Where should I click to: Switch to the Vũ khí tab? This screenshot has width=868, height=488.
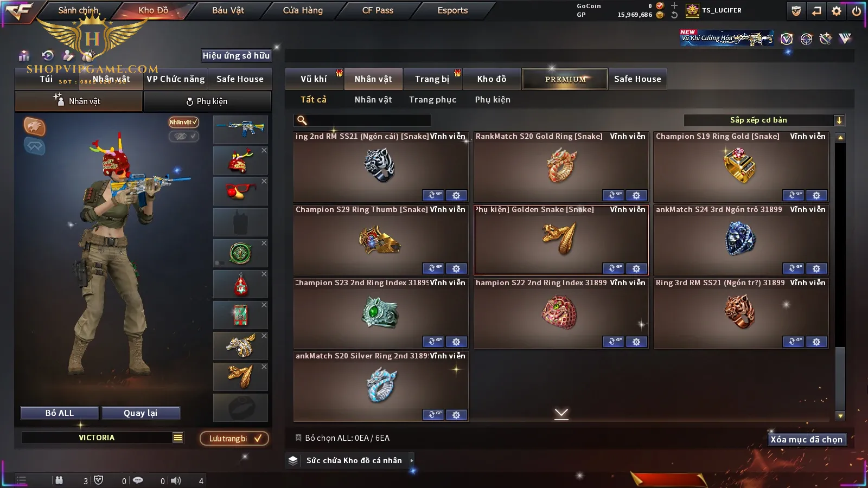pos(314,79)
